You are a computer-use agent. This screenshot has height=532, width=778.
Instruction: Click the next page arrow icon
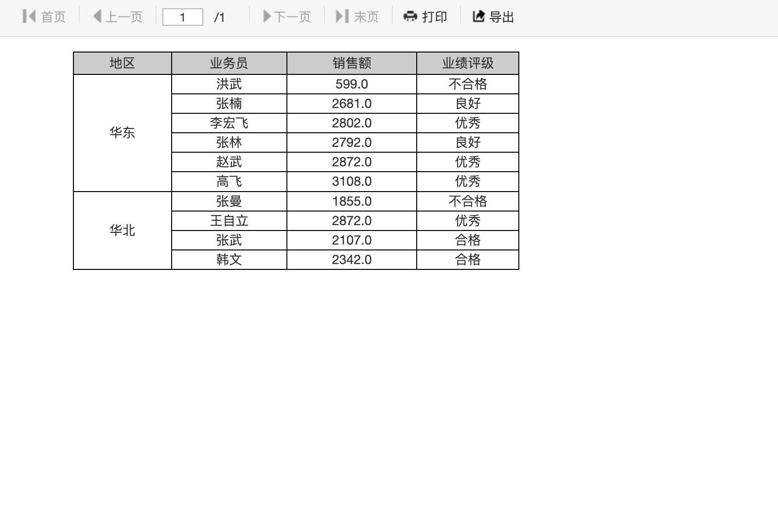(267, 17)
